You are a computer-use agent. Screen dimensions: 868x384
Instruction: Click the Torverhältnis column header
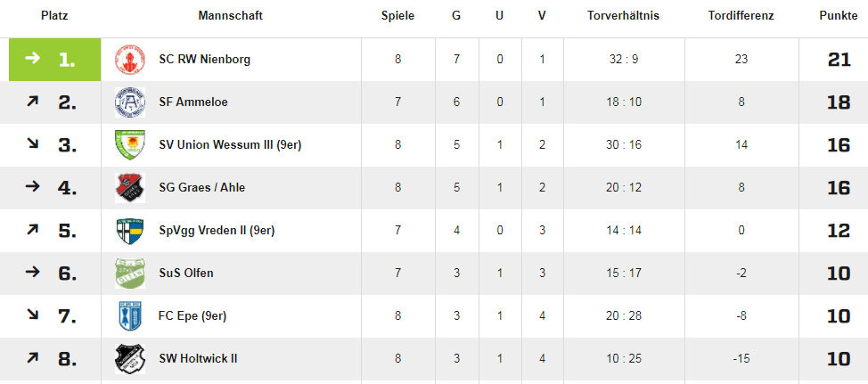[x=623, y=16]
